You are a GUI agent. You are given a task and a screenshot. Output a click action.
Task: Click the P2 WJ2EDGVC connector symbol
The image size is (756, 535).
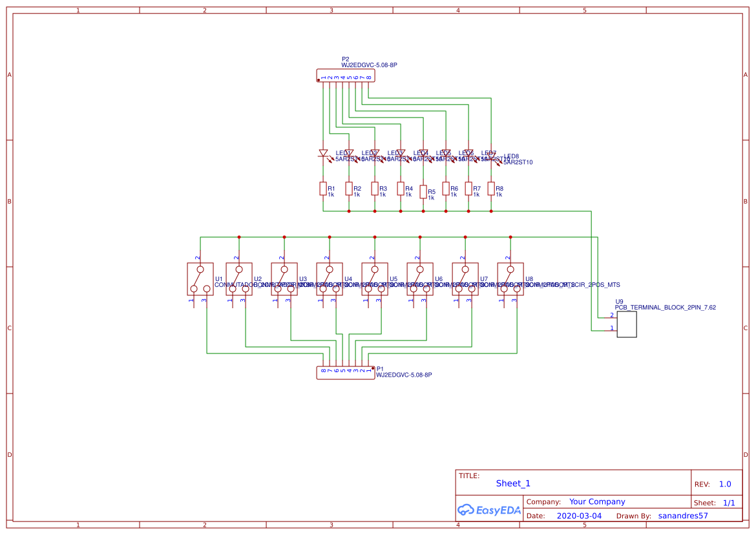(344, 75)
